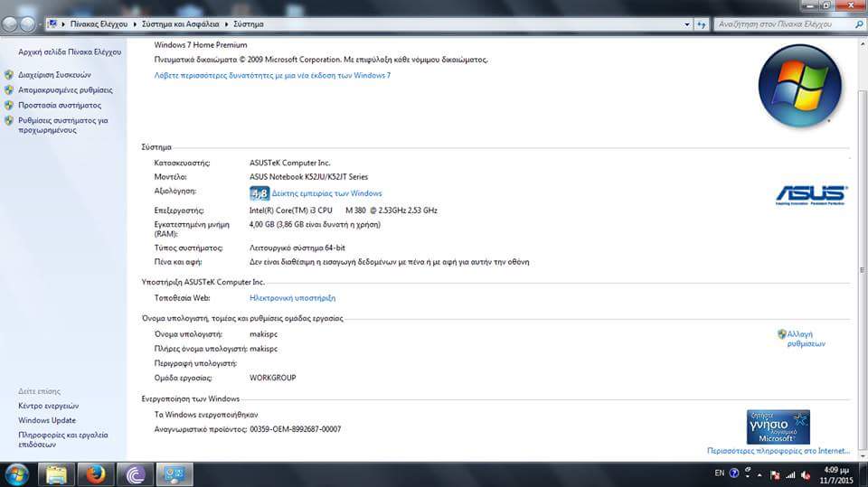The image size is (868, 487).
Task: Open Windows Explorer from the taskbar
Action: (x=56, y=475)
